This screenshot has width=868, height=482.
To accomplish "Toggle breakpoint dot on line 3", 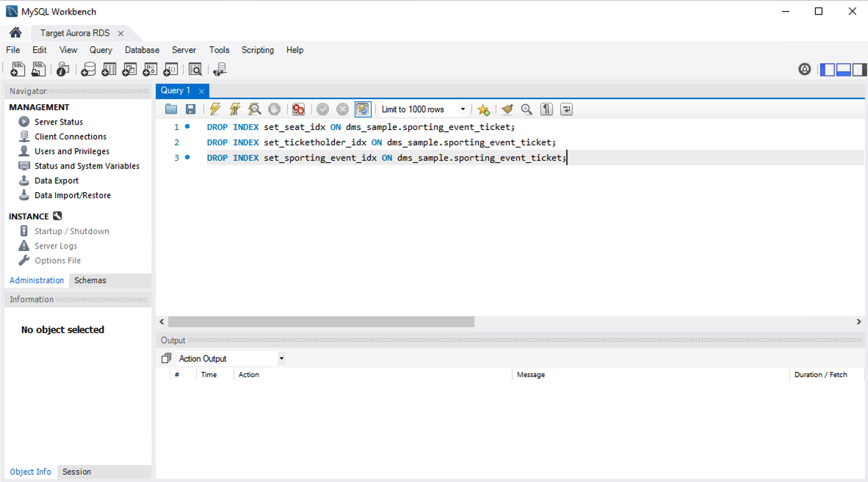I will [x=188, y=158].
